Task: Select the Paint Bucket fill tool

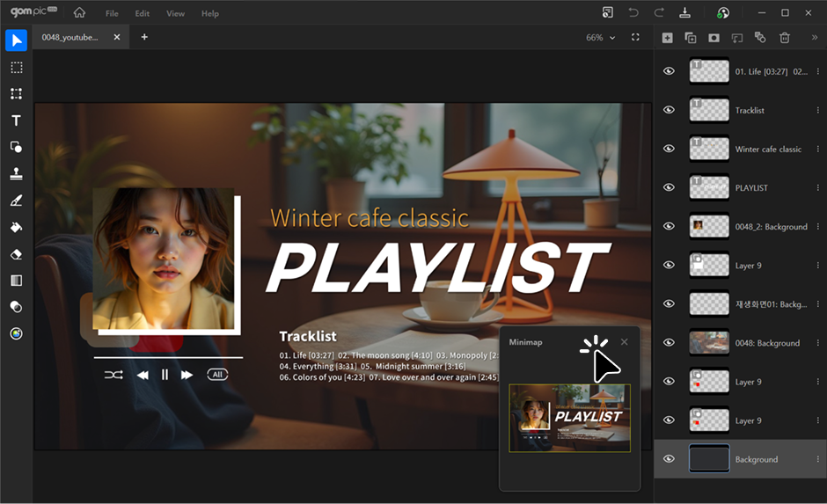Action: (x=16, y=227)
